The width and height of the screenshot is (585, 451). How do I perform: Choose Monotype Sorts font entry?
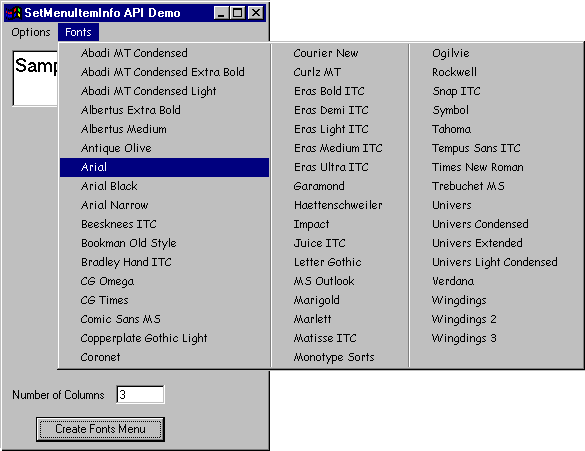tap(340, 357)
